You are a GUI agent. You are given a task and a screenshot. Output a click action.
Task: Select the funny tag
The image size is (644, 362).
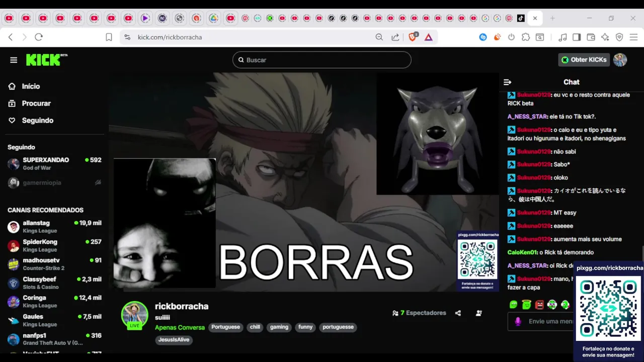[305, 327]
